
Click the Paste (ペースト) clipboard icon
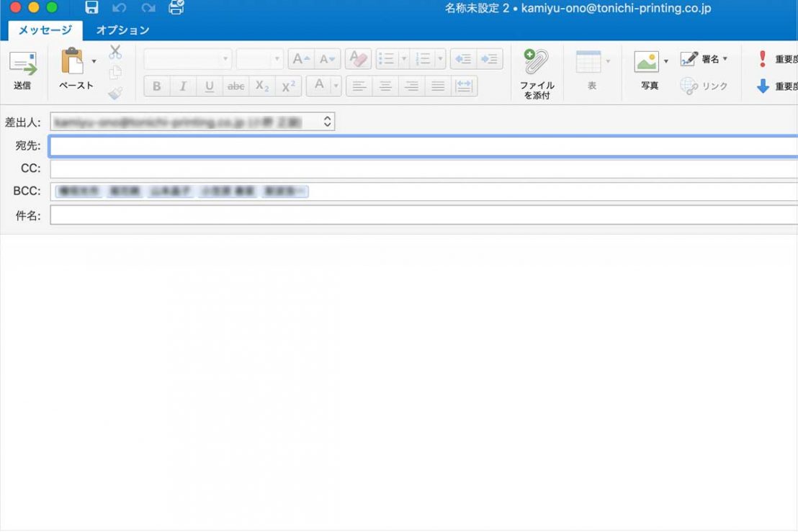click(73, 63)
